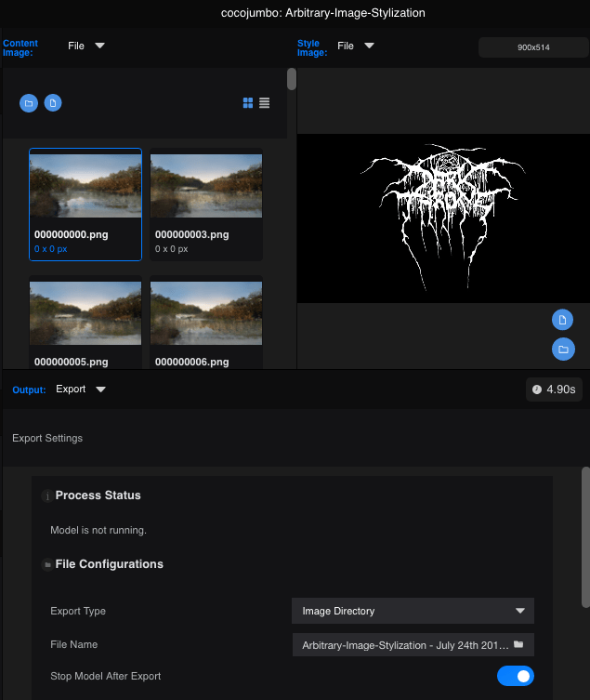The height and width of the screenshot is (700, 590).
Task: Click folder icon in File Name field
Action: 518,644
